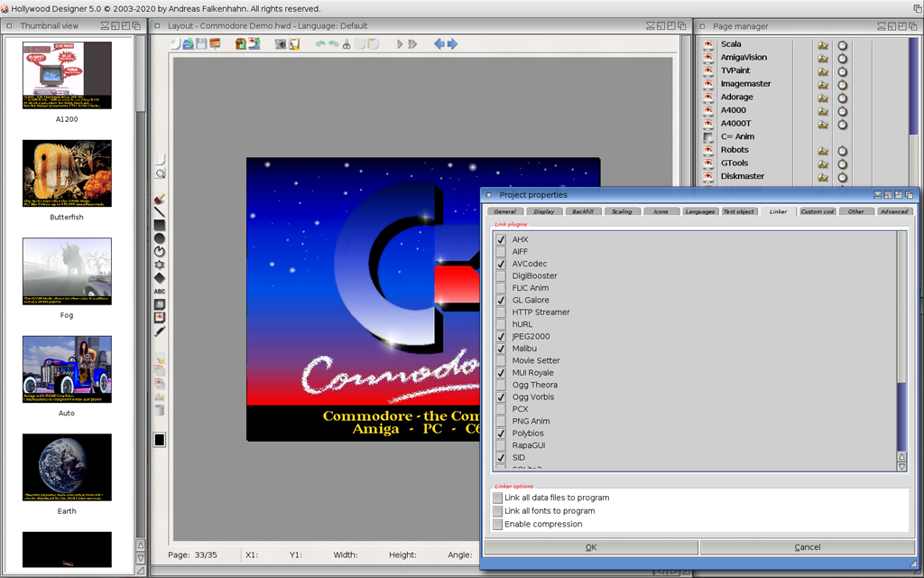
Task: Select GTools in the Page manager list
Action: click(805, 163)
